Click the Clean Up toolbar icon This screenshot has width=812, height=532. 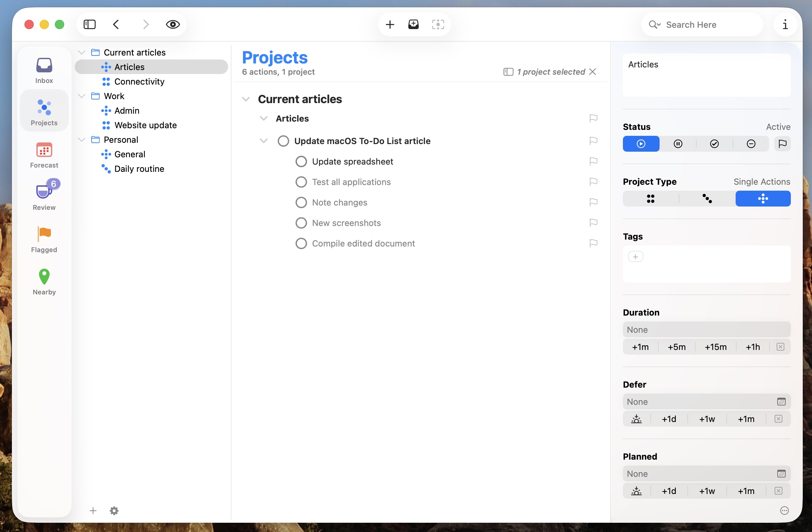(x=438, y=24)
